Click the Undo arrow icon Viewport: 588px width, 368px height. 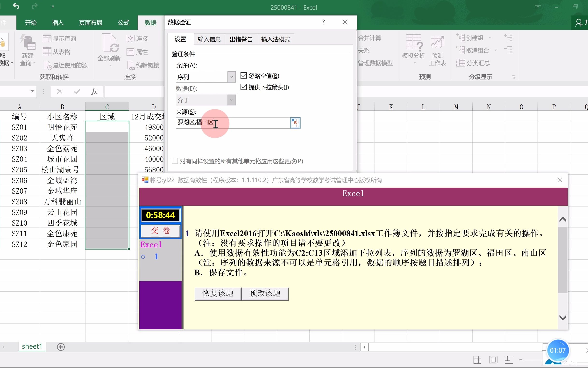coord(16,6)
